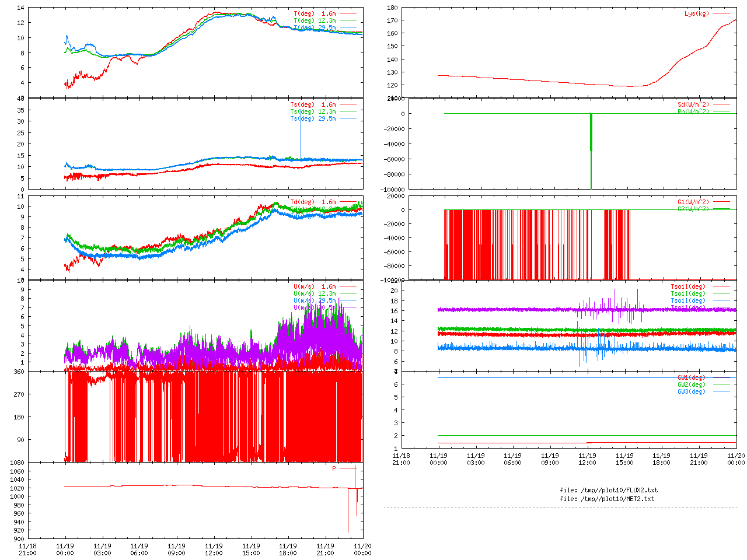This screenshot has width=747, height=560.
Task: Click the 11/19 12:00 label under pressure plot
Action: coord(214,549)
